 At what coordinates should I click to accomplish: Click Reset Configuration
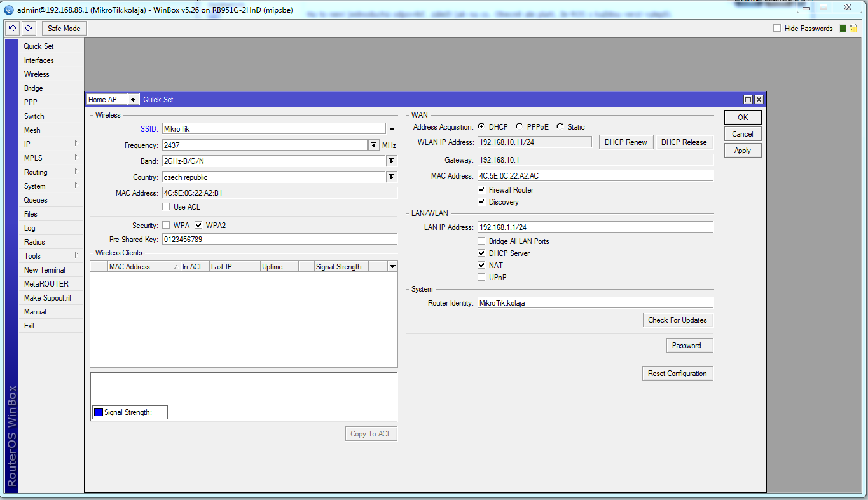click(x=678, y=374)
